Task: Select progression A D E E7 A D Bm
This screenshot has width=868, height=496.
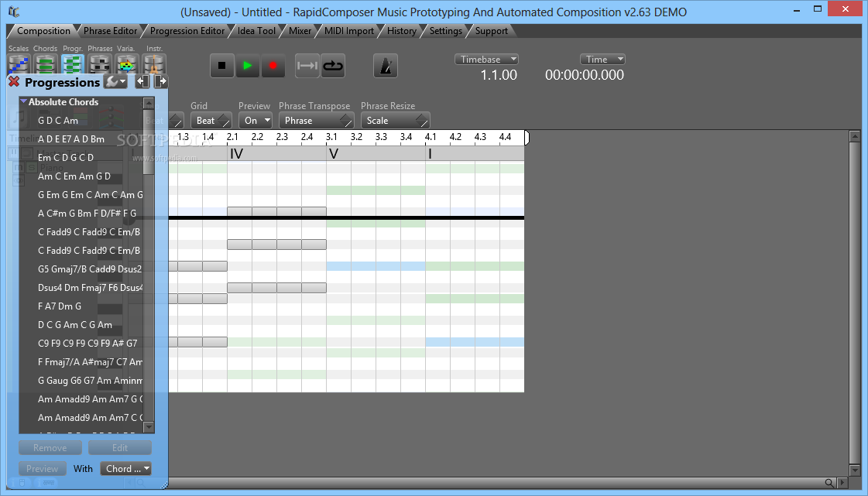Action: [71, 139]
